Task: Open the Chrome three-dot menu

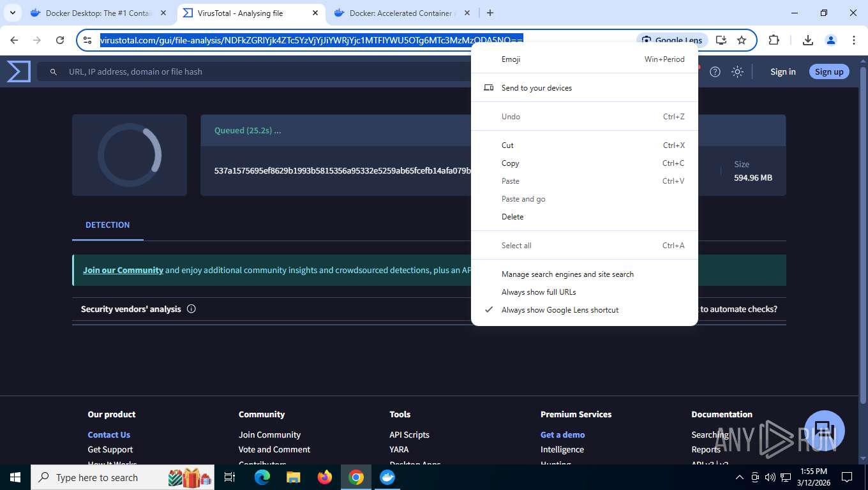Action: point(854,40)
